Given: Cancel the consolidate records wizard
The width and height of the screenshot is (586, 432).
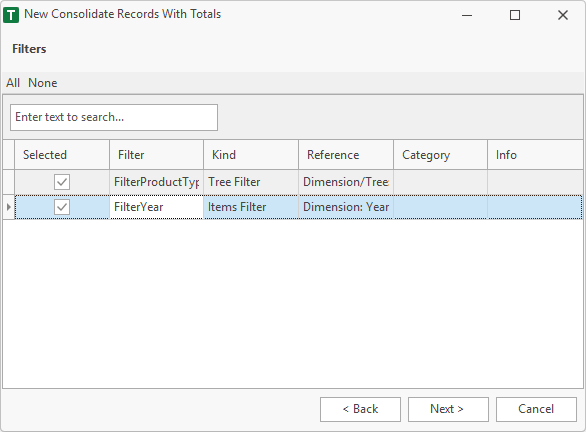Looking at the screenshot, I should (x=536, y=409).
